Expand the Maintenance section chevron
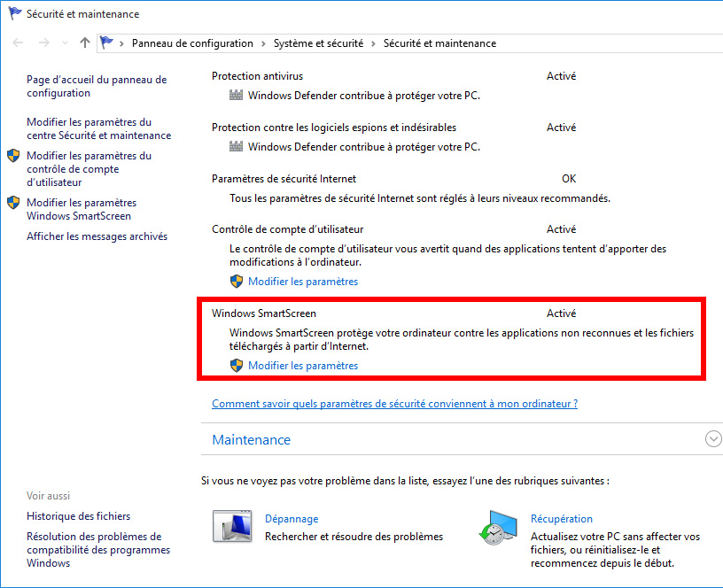The width and height of the screenshot is (723, 588). coord(713,438)
